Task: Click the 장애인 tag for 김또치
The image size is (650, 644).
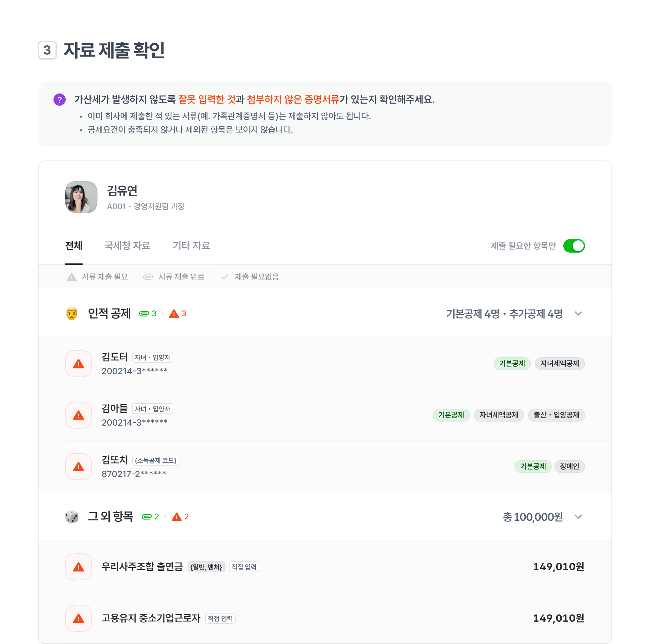Action: (569, 467)
